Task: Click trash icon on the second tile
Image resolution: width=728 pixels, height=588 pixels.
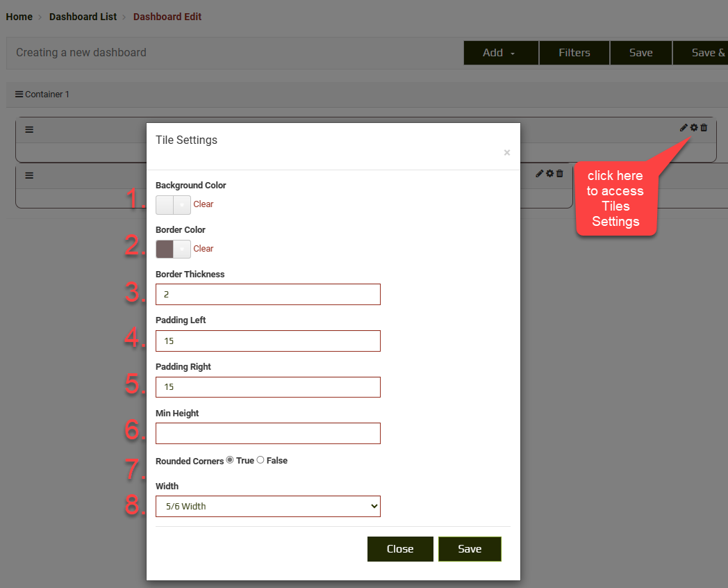Action: point(559,174)
